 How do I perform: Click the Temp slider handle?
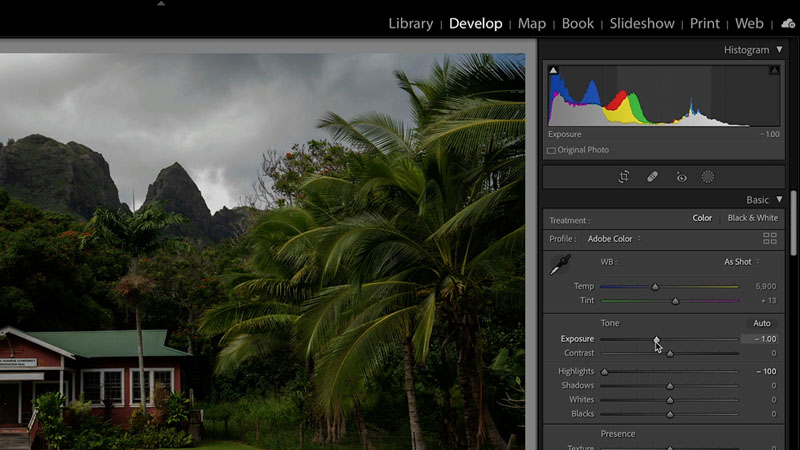coord(655,287)
